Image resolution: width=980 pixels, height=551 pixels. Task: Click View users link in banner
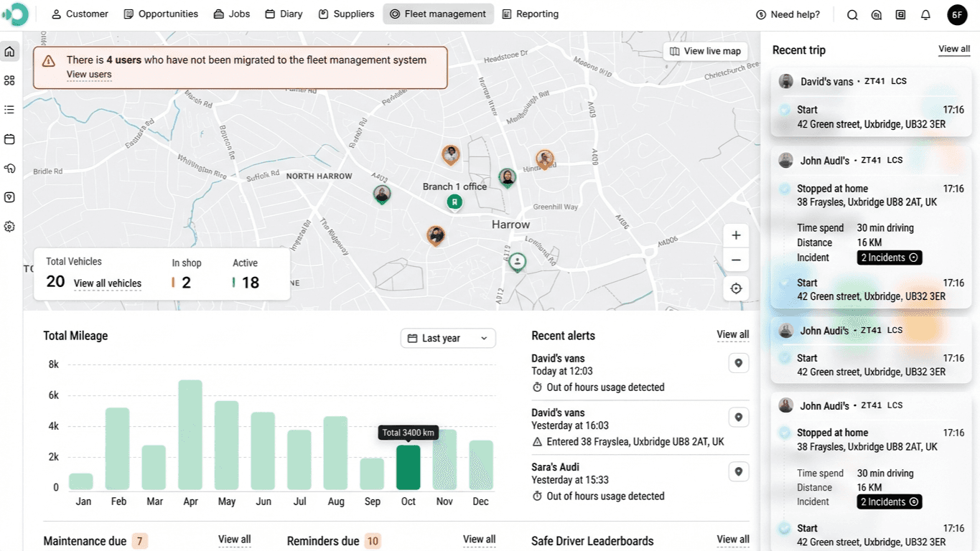click(x=89, y=75)
